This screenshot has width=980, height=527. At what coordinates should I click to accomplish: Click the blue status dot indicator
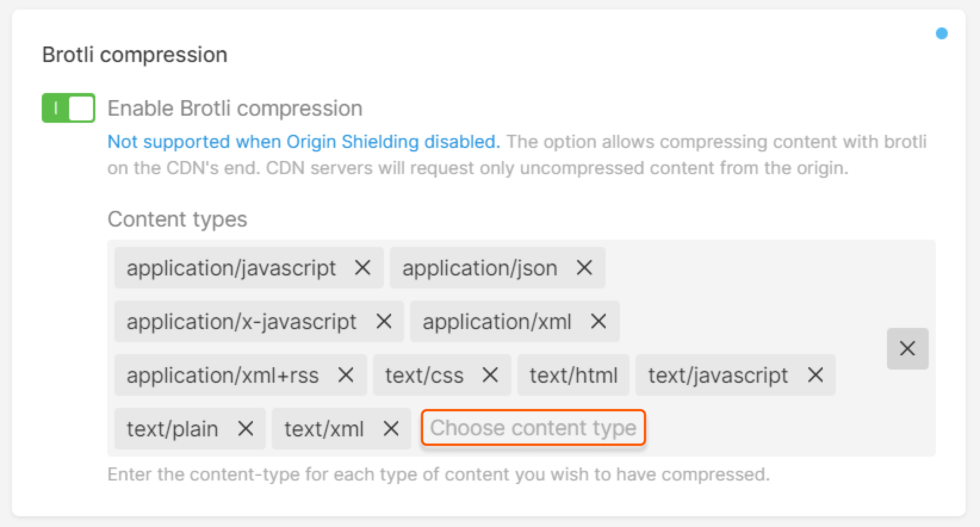pos(942,33)
